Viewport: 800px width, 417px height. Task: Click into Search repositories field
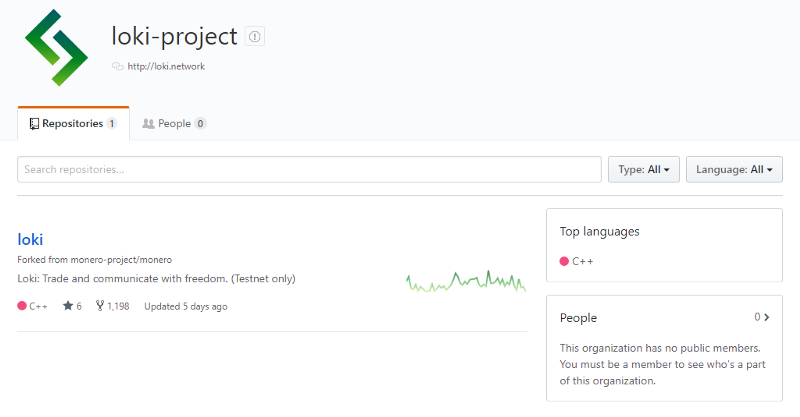tap(309, 170)
